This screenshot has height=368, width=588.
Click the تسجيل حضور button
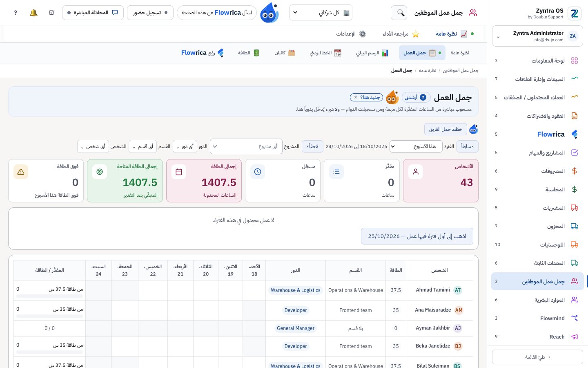pos(150,13)
